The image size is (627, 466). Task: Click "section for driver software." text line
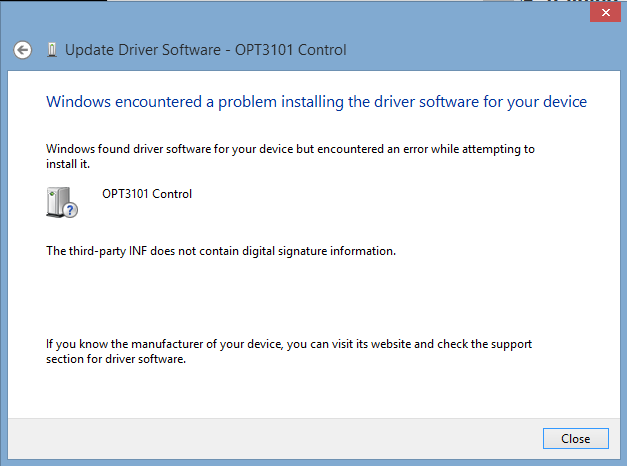click(116, 359)
